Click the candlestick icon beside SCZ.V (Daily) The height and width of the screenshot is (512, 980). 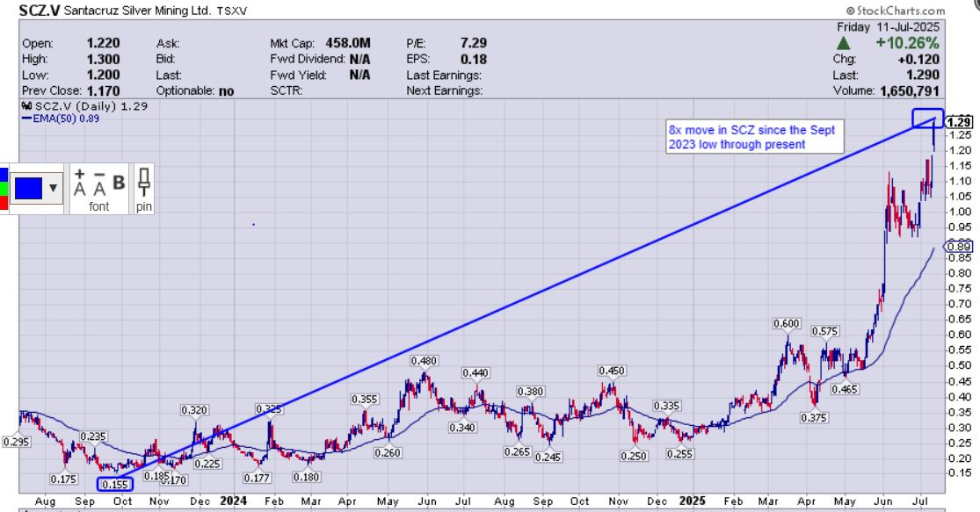(x=27, y=106)
